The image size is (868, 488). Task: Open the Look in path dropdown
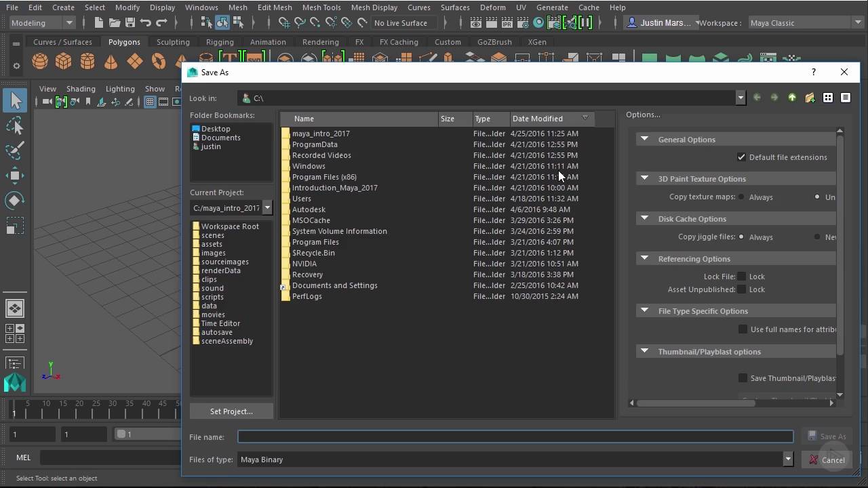pos(741,98)
